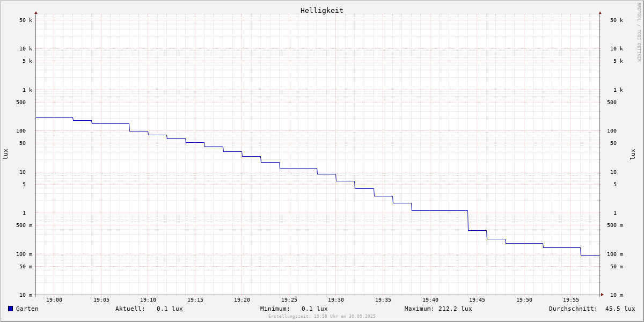Click the "100 m" label on left axis
Viewport: 644px width, 322px height.
pos(24,254)
